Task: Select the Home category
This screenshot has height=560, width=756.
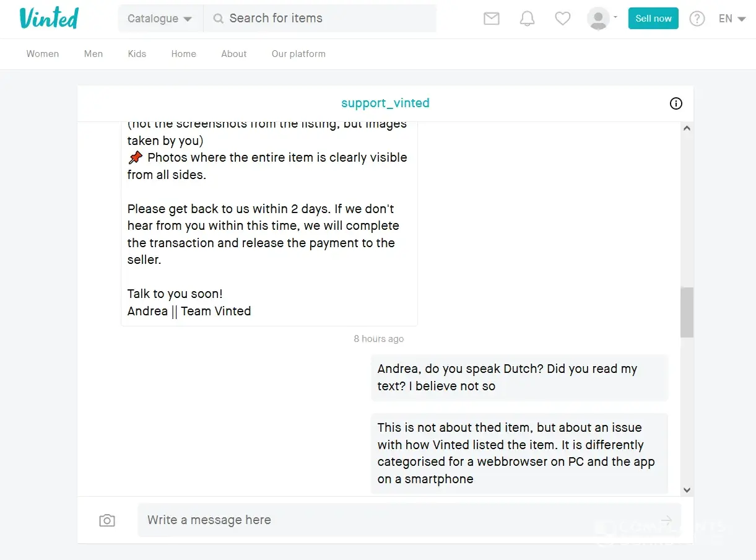Action: [x=184, y=54]
